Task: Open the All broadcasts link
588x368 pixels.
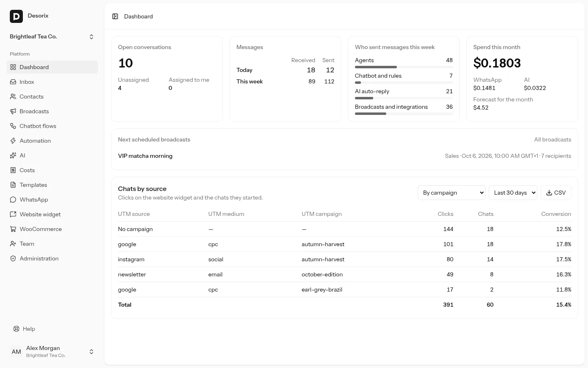Action: pyautogui.click(x=552, y=139)
